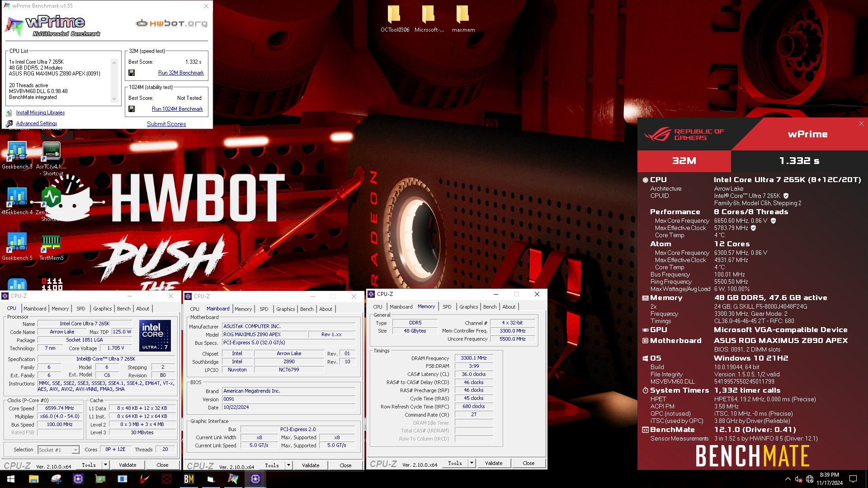Open Bench tab in the middle CPU-Z window
Image resolution: width=868 pixels, height=488 pixels.
(x=307, y=309)
